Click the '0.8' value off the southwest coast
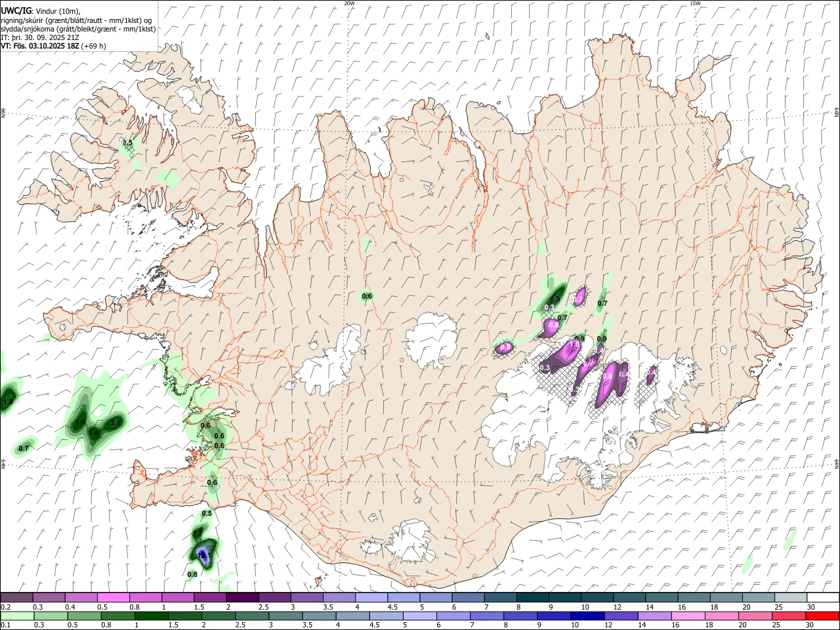 192,574
